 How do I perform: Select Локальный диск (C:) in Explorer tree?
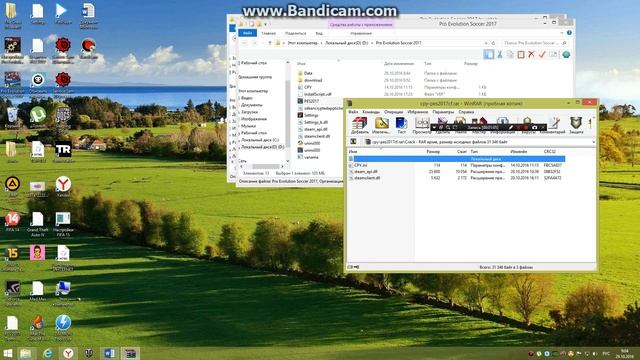coord(260,140)
